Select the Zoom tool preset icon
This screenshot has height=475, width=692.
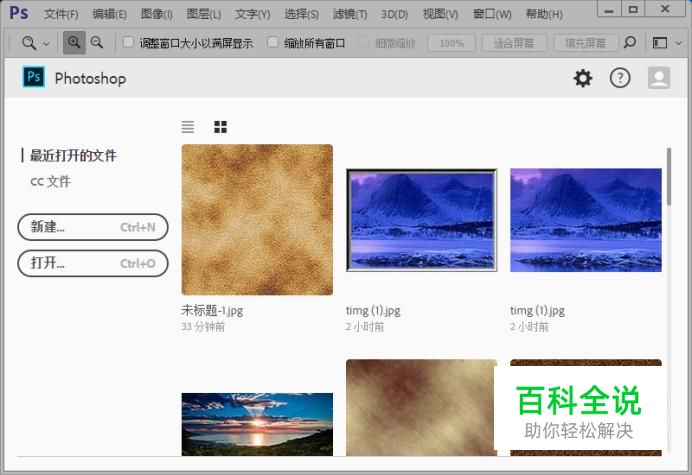[x=29, y=43]
